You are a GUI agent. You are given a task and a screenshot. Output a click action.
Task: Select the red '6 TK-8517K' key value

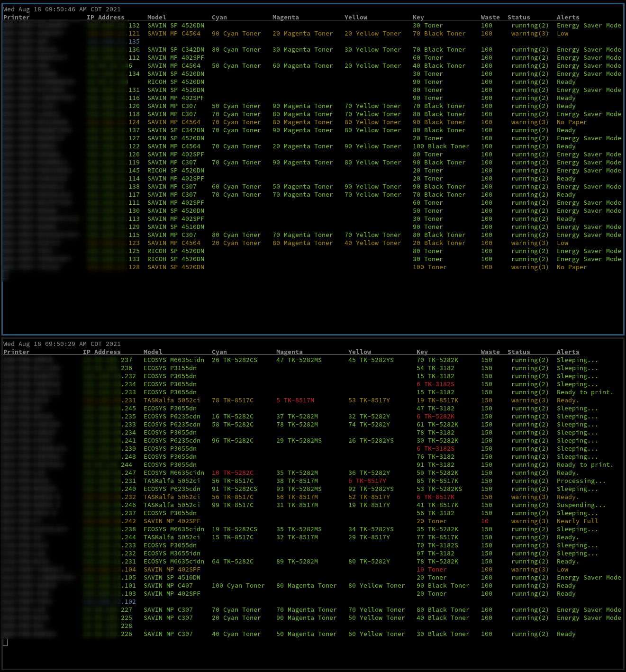(x=435, y=497)
